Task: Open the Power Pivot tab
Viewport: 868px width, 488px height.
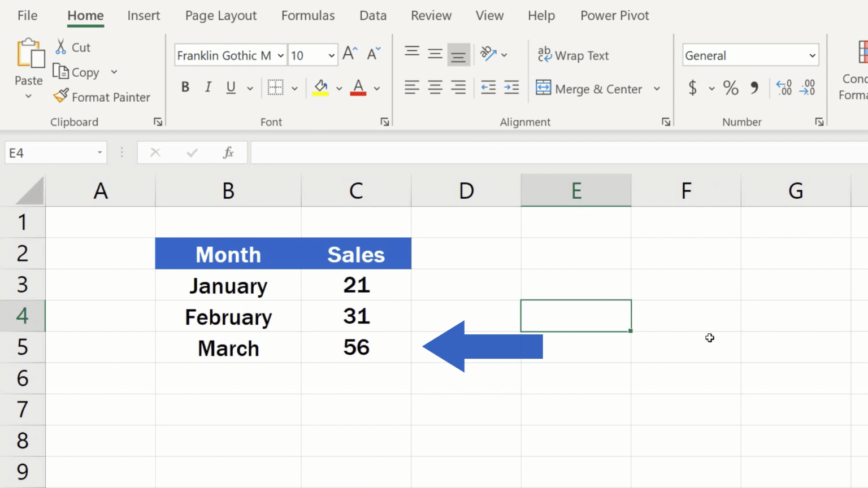Action: tap(614, 15)
